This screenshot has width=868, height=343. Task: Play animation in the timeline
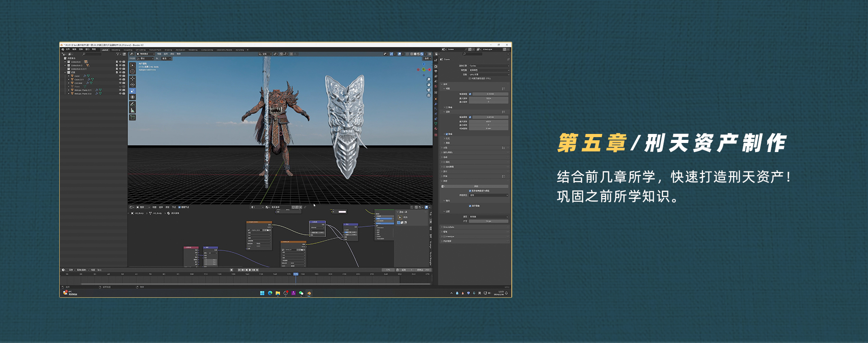250,270
